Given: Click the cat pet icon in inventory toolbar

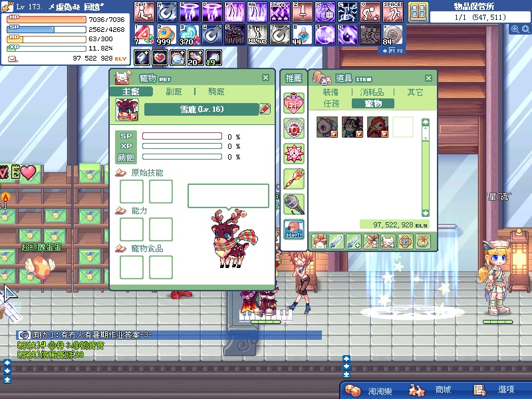Looking at the screenshot, I should point(388,241).
